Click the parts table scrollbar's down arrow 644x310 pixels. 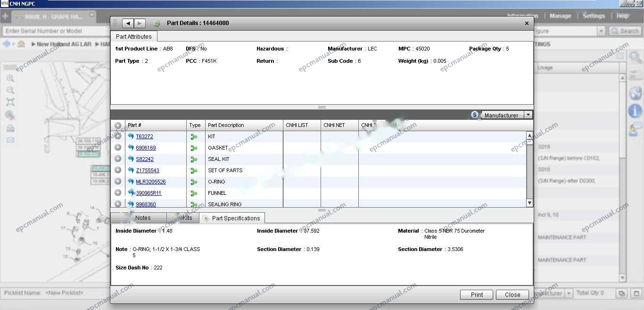(529, 203)
